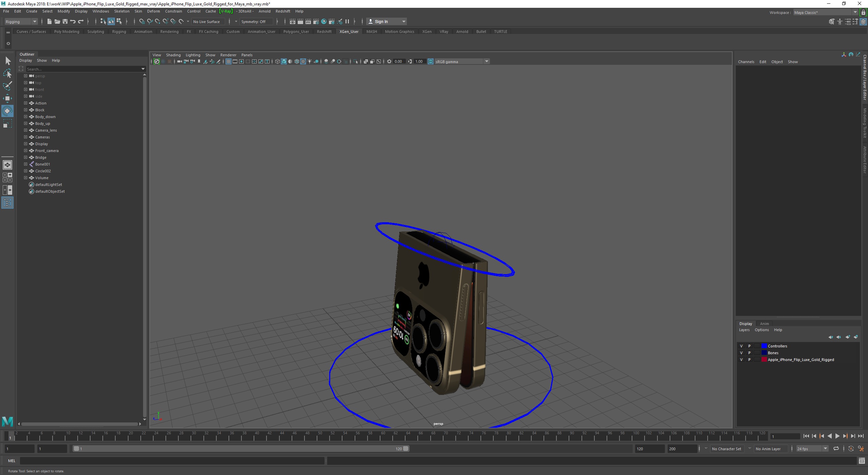Toggle the display type box of Controllers layer
Image resolution: width=868 pixels, height=475 pixels.
757,346
